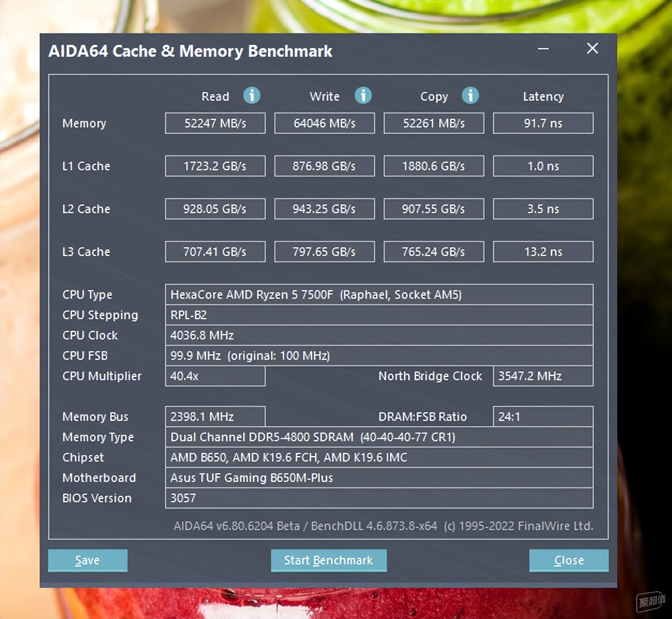672x619 pixels.
Task: Click the CPU Stepping label
Action: tap(100, 315)
